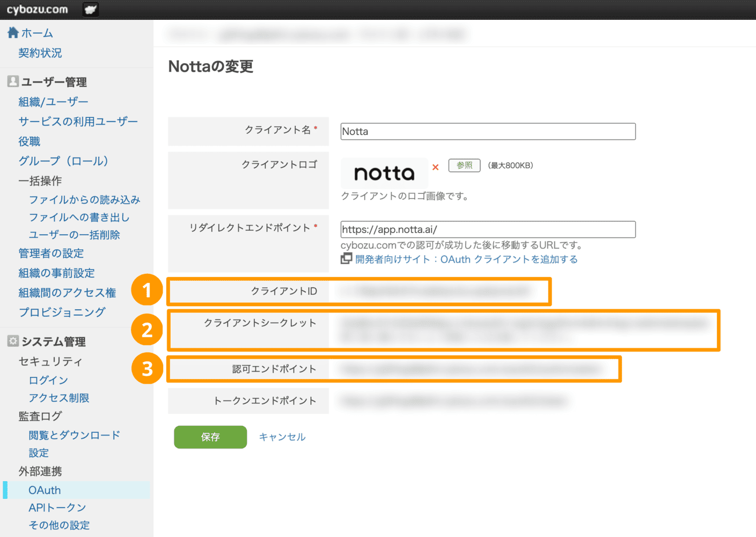Click the 監査ログ sidebar heading
The width and height of the screenshot is (756, 537).
[x=40, y=416]
